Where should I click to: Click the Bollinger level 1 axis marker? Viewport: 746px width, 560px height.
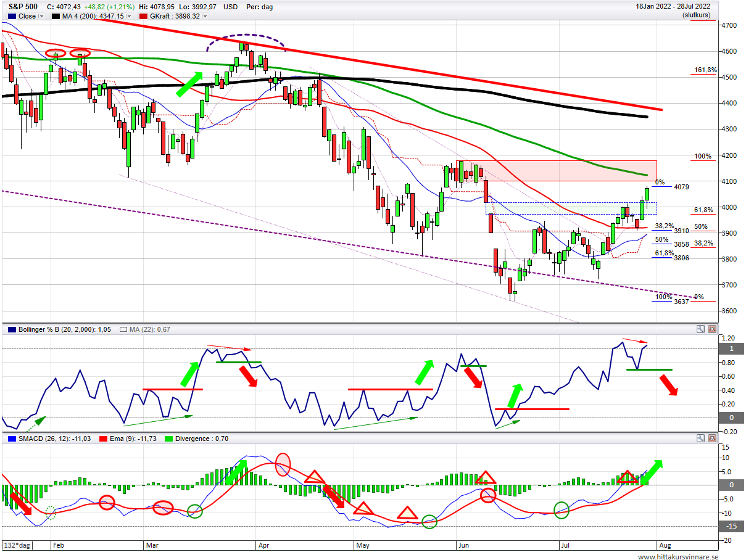coord(732,349)
